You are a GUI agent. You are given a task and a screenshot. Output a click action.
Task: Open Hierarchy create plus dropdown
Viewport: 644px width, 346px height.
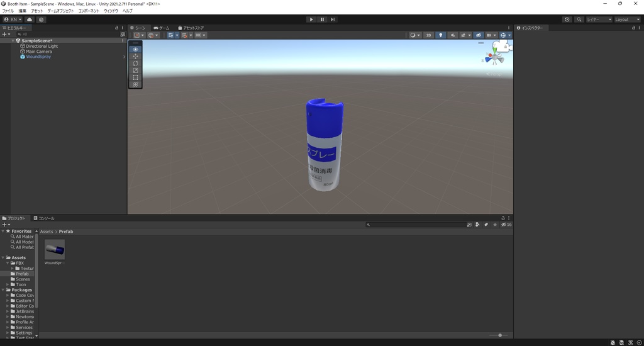pos(6,35)
